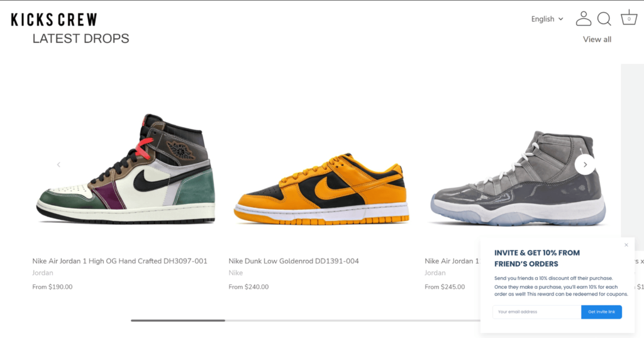Click the carousel horizontal scrollbar thumb
The width and height of the screenshot is (644, 338).
[178, 320]
